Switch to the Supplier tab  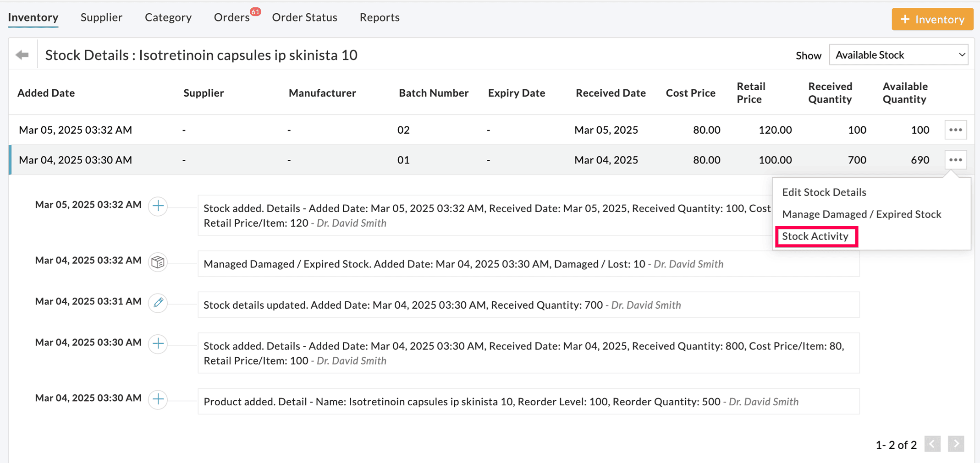click(x=101, y=17)
